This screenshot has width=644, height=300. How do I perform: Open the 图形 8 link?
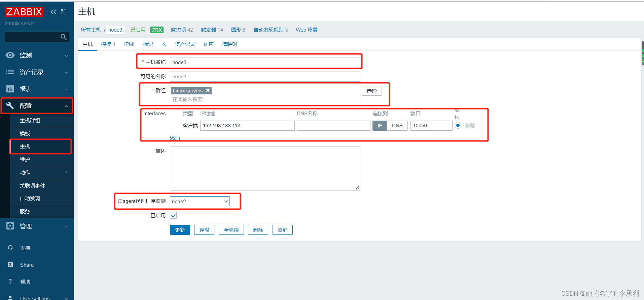[x=238, y=30]
